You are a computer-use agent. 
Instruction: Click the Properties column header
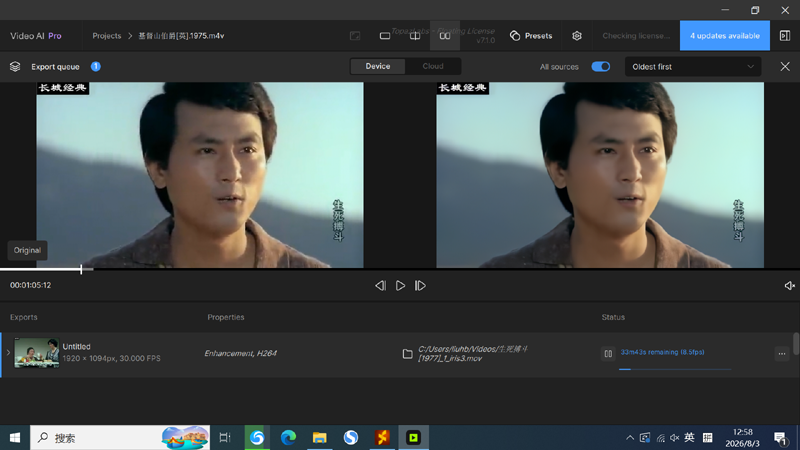click(226, 317)
